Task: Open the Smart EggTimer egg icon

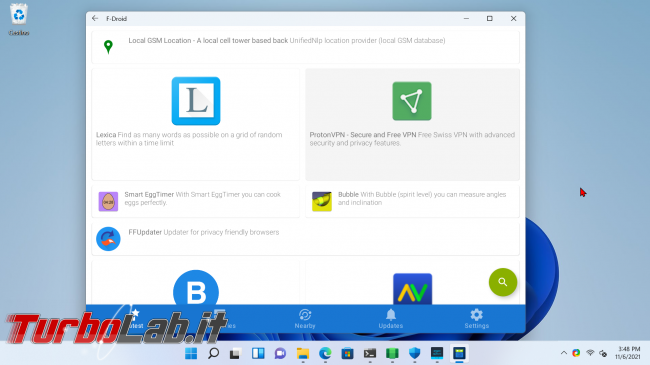Action: point(108,202)
